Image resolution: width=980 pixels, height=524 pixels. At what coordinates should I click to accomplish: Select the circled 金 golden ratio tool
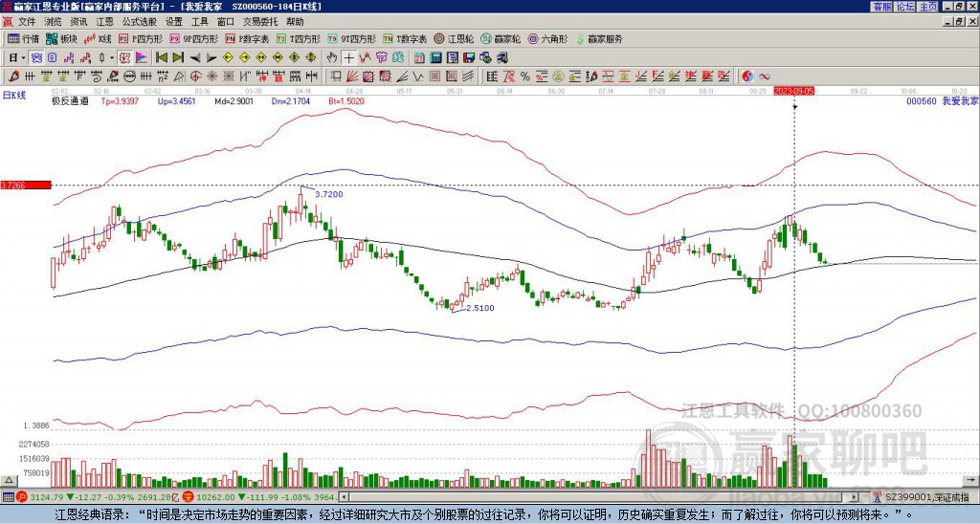point(558,76)
